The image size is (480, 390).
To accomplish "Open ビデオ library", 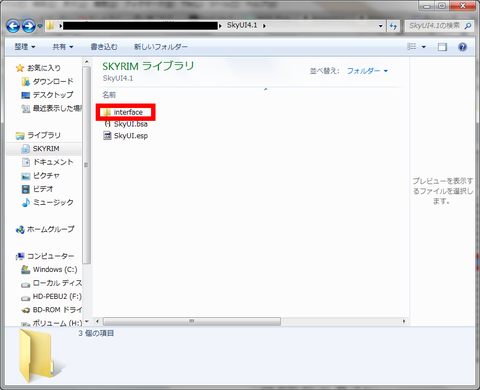I will [x=37, y=189].
